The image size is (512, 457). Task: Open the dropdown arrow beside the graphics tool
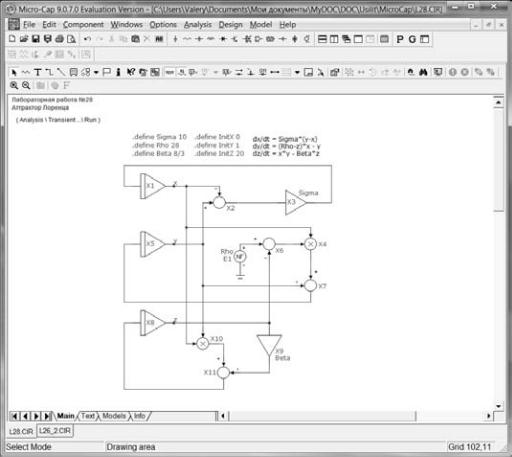(x=96, y=72)
